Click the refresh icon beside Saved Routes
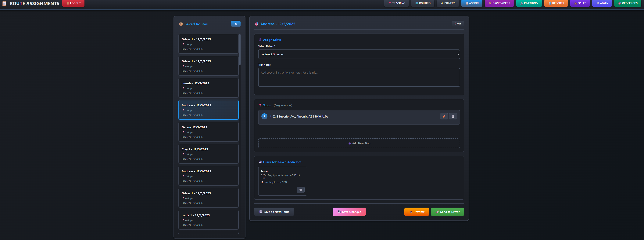 [235, 24]
